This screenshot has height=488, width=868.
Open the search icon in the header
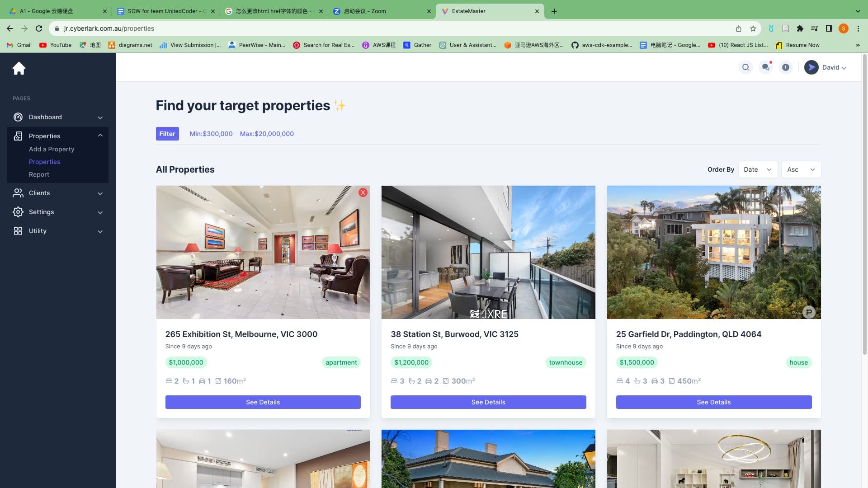tap(745, 67)
